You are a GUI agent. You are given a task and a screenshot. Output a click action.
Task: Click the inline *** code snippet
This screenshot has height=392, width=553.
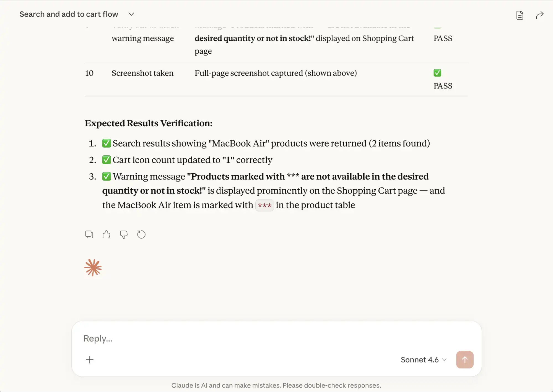coord(264,205)
